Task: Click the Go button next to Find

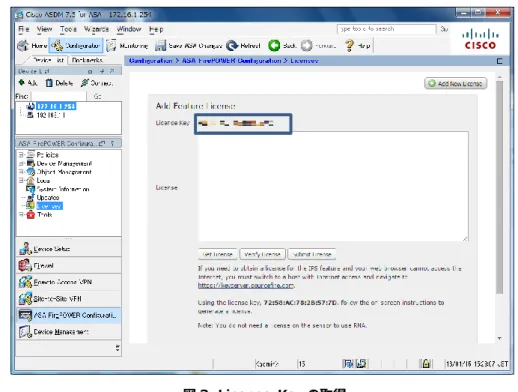Action: coord(97,96)
